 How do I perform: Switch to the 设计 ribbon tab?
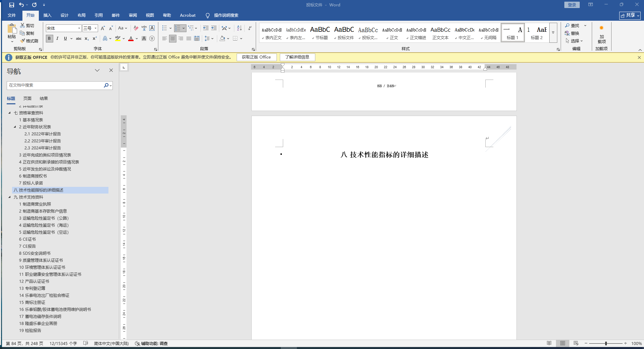(x=65, y=15)
